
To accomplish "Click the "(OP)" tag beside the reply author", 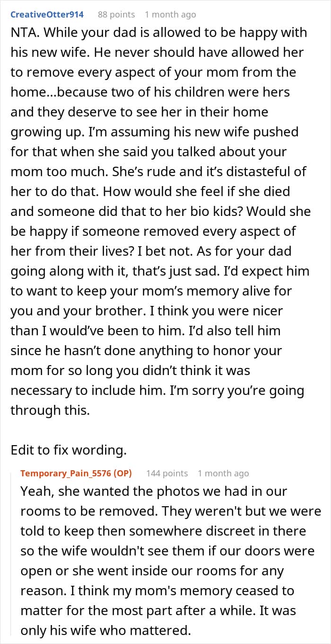I will coord(123,473).
